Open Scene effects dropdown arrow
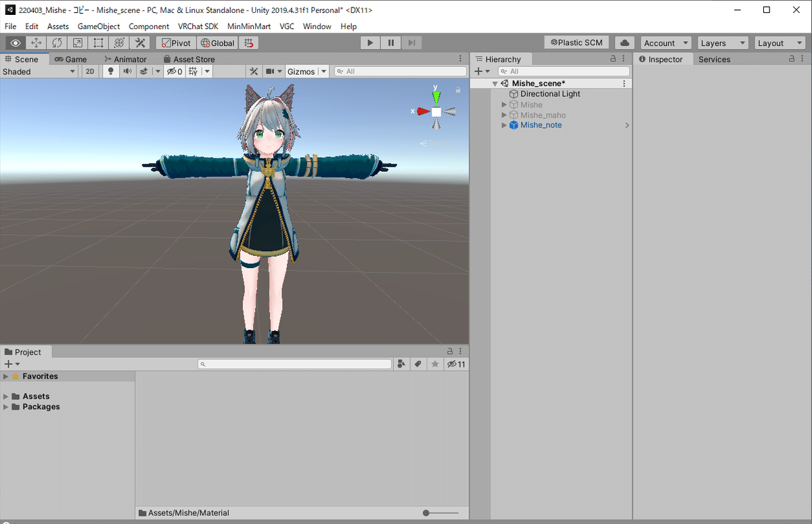This screenshot has height=524, width=812. click(157, 71)
